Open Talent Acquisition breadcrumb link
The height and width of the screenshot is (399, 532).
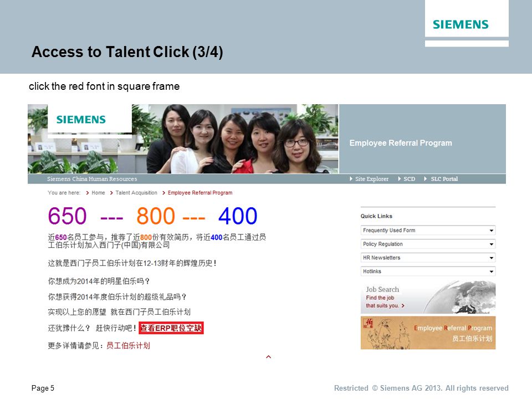pos(136,193)
